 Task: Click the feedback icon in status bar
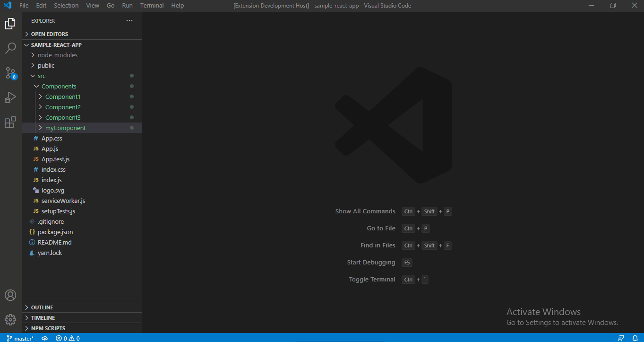(x=621, y=338)
